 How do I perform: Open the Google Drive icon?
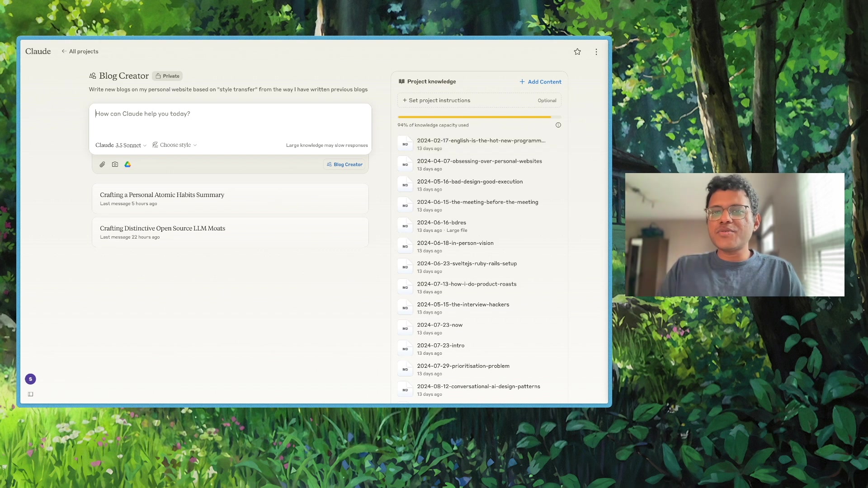pyautogui.click(x=127, y=164)
